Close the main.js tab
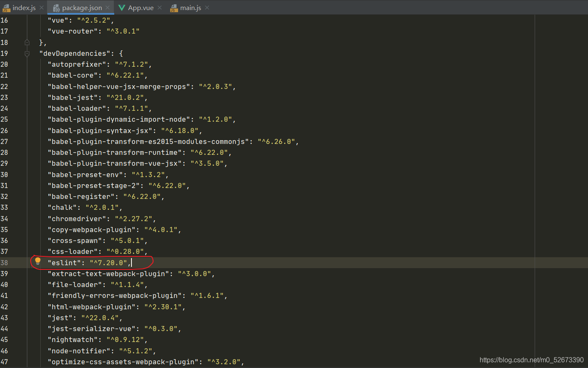Image resolution: width=588 pixels, height=368 pixels. click(x=207, y=8)
